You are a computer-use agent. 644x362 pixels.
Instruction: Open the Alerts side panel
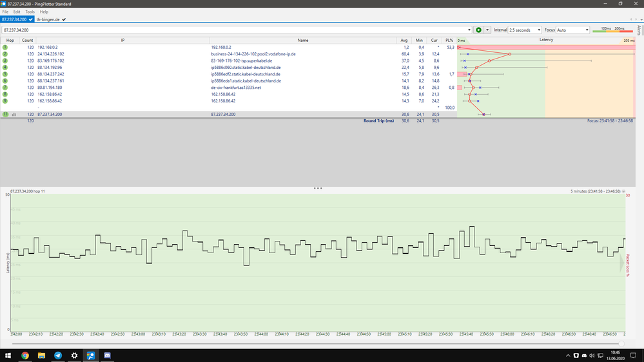[639, 30]
